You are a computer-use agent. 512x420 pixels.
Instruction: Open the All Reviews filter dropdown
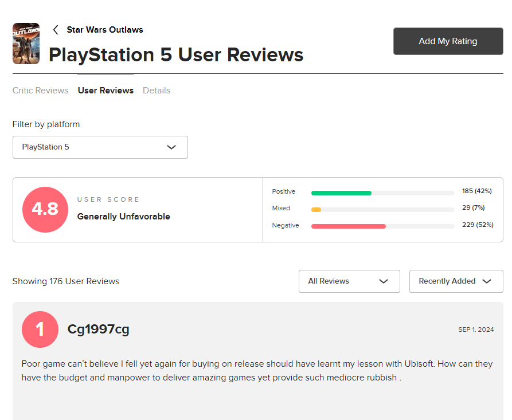[349, 281]
